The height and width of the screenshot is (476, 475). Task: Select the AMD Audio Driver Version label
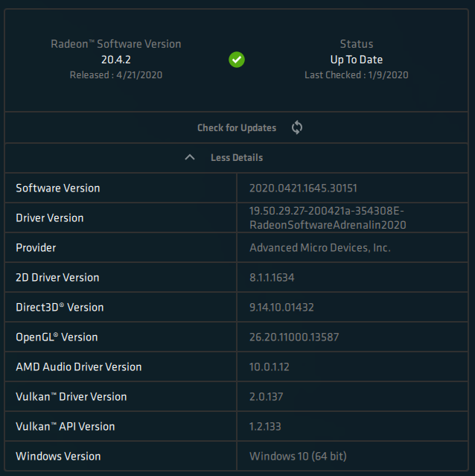(x=79, y=366)
